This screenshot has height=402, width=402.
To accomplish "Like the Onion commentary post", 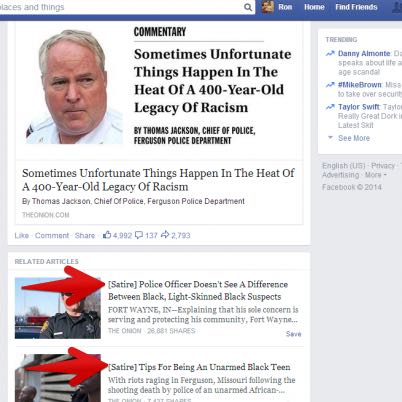I will pos(22,235).
